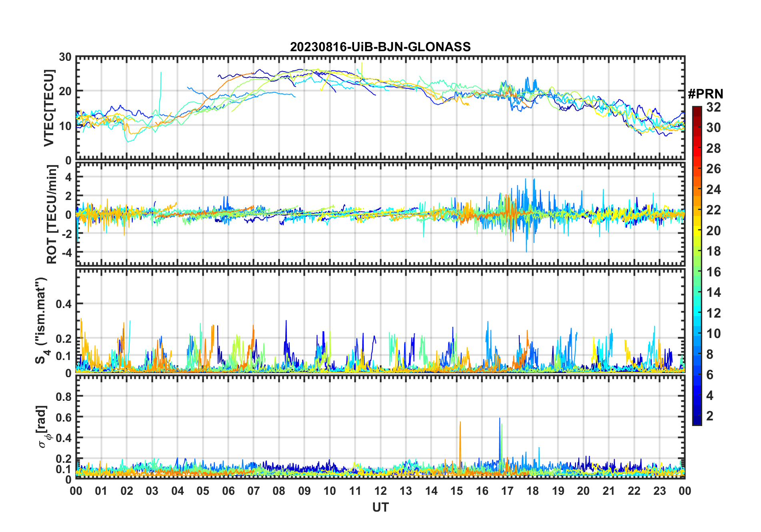Click the 12 hour tick label on UT axis
Screen dimensions: 761x532
point(380,491)
